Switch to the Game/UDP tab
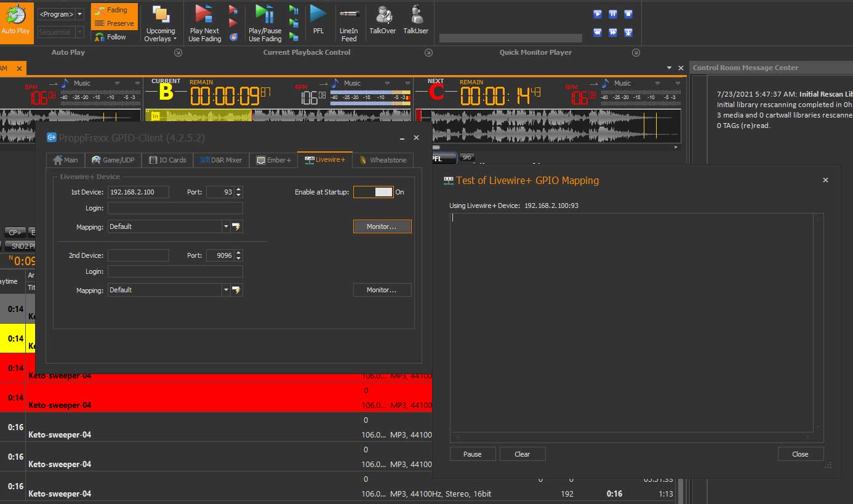Screen dimensions: 853x504 (x=113, y=160)
